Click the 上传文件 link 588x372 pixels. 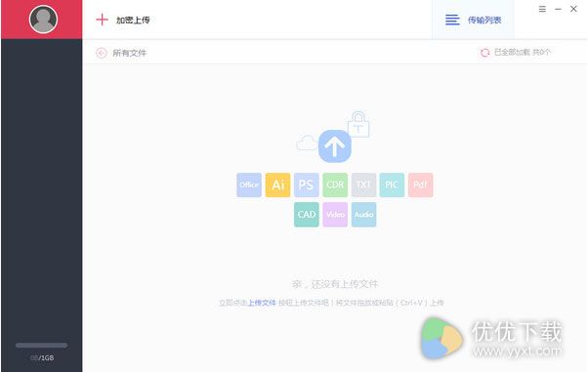(x=262, y=303)
